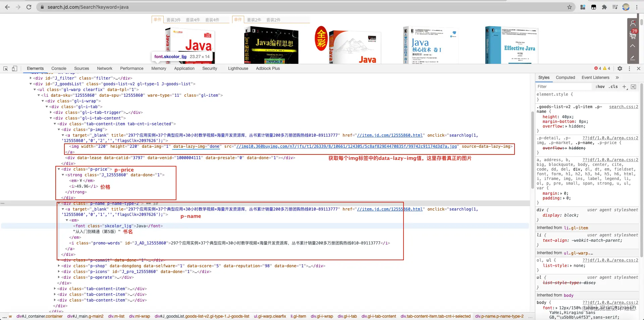The height and width of the screenshot is (320, 644).
Task: Jump to page top with sidebar chevron
Action: tap(633, 46)
